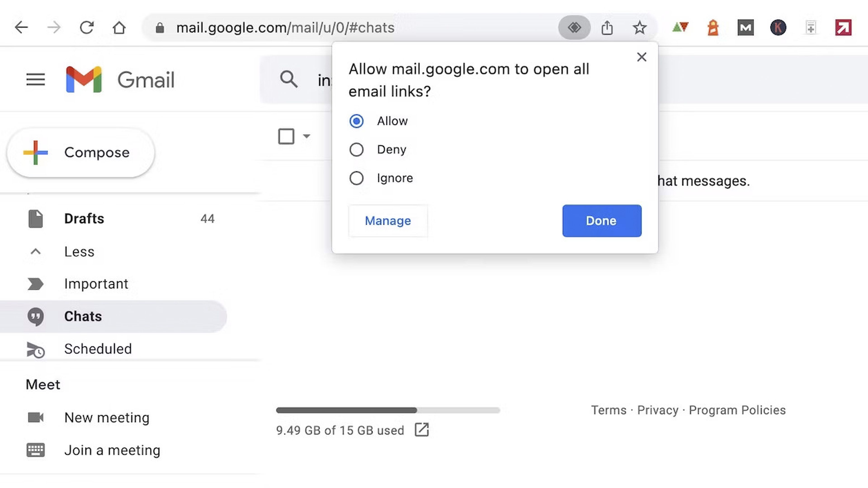Close the email links permission dialog
868x488 pixels.
pos(642,57)
